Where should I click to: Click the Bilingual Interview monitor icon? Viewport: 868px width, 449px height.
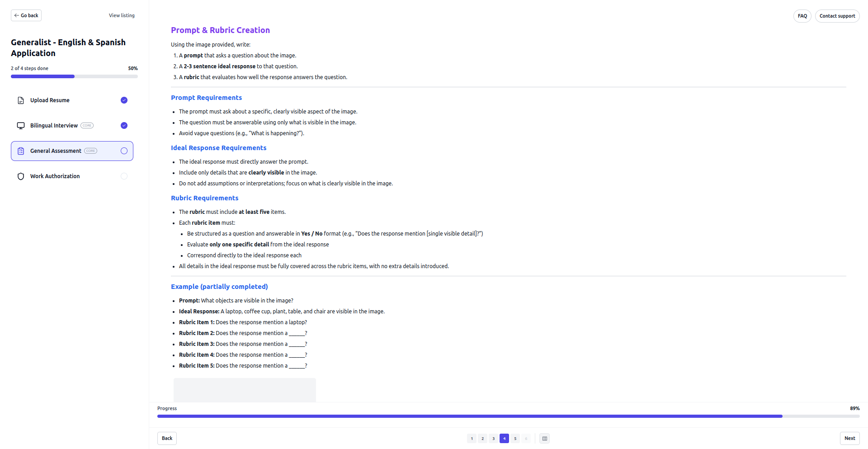pyautogui.click(x=21, y=126)
